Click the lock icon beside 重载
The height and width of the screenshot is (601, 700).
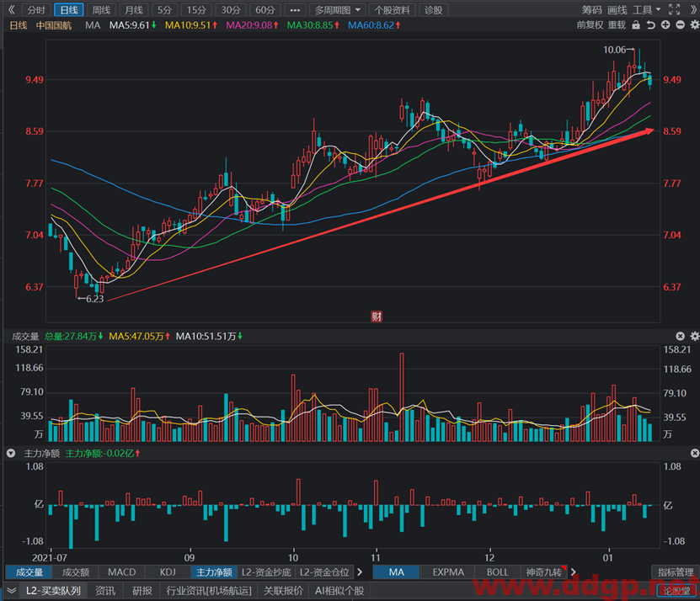[x=636, y=25]
